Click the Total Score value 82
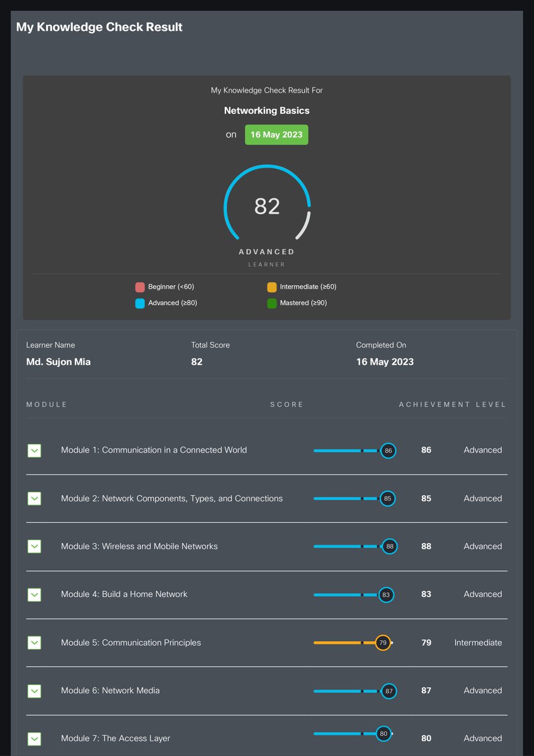Image resolution: width=534 pixels, height=756 pixels. (196, 362)
